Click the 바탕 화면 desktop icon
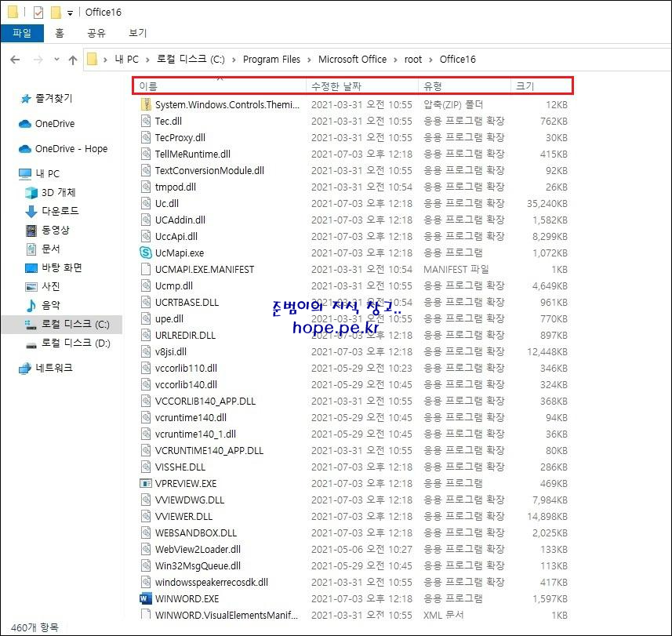The height and width of the screenshot is (636, 672). tap(31, 268)
